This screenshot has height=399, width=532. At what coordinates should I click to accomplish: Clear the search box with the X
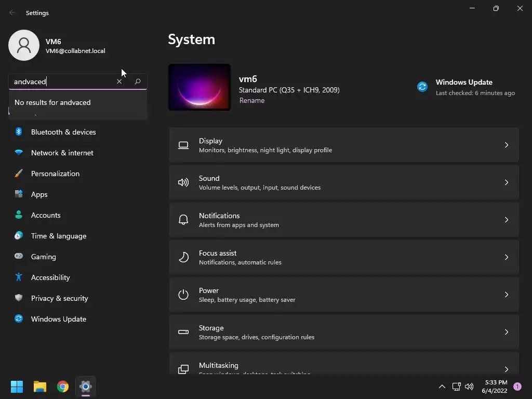(x=119, y=82)
